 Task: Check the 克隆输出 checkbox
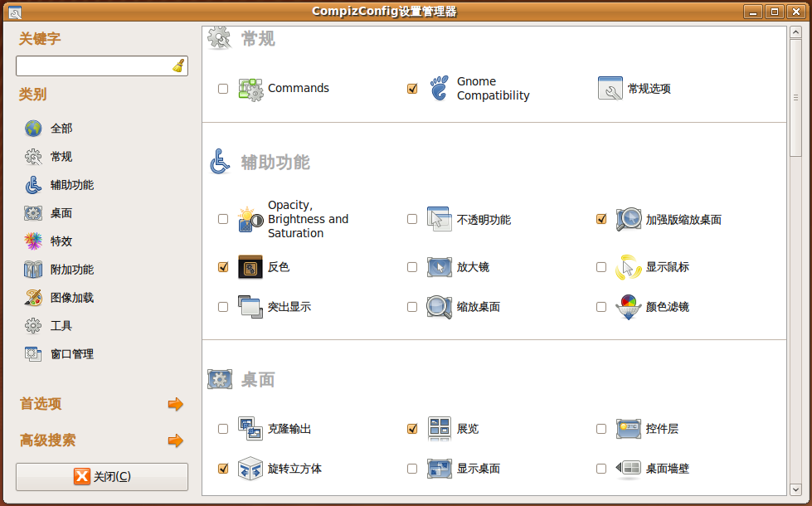point(223,429)
